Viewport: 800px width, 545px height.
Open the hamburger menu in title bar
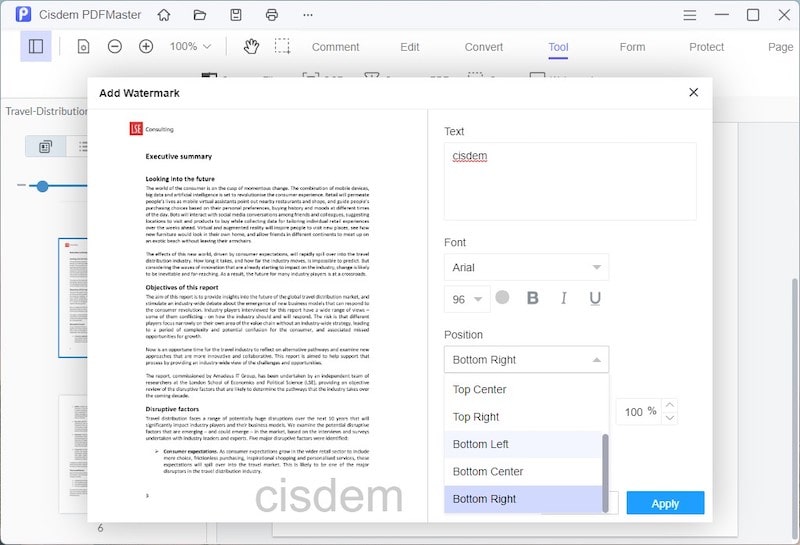pyautogui.click(x=689, y=15)
